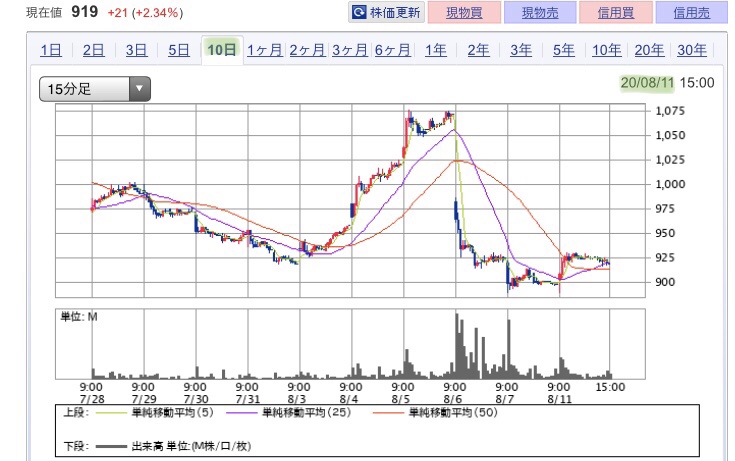735x461 pixels.
Task: Select the 1日 chart range tab
Action: coord(51,50)
